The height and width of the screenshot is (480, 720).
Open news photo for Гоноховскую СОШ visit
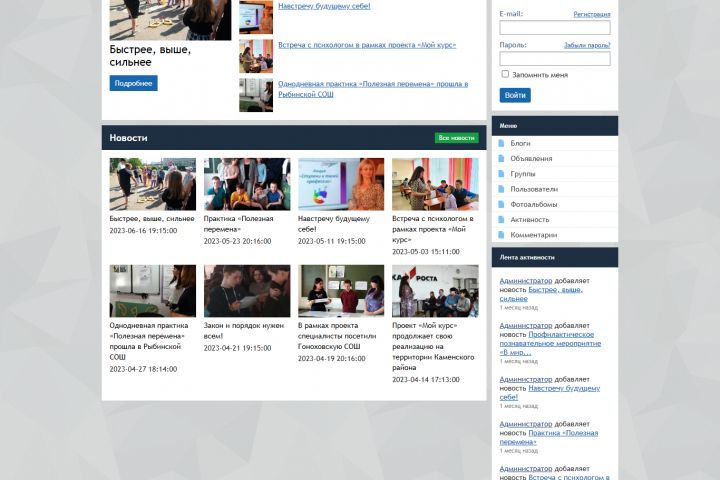pos(341,291)
